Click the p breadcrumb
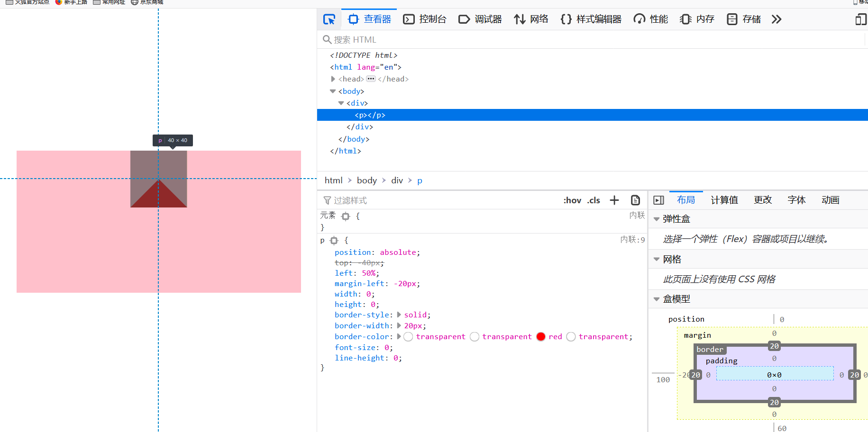The image size is (868, 432). [x=420, y=180]
